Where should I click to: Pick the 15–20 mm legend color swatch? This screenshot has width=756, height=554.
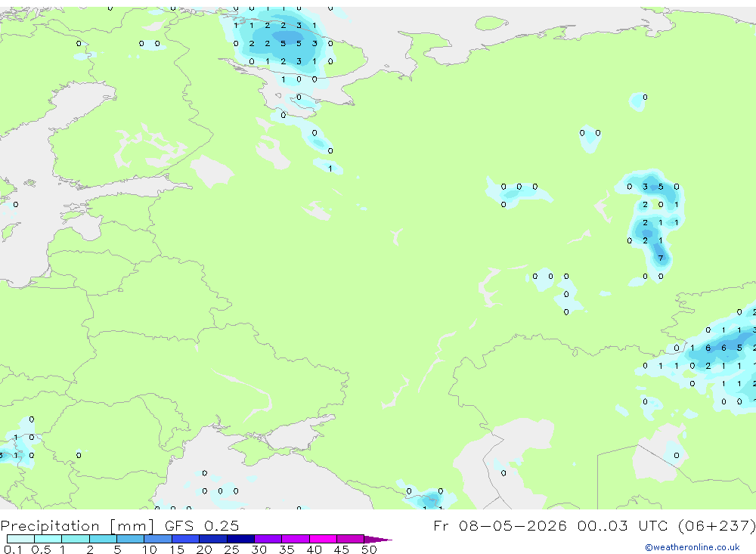[x=185, y=539]
